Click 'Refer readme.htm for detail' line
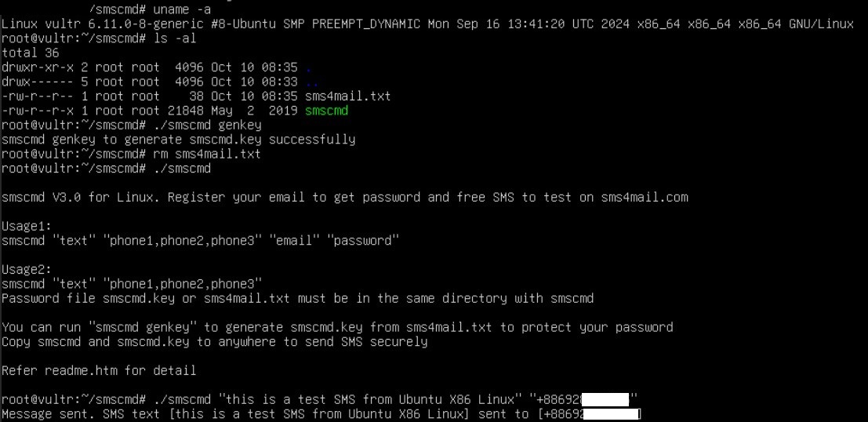Image resolution: width=868 pixels, height=422 pixels. click(x=99, y=370)
